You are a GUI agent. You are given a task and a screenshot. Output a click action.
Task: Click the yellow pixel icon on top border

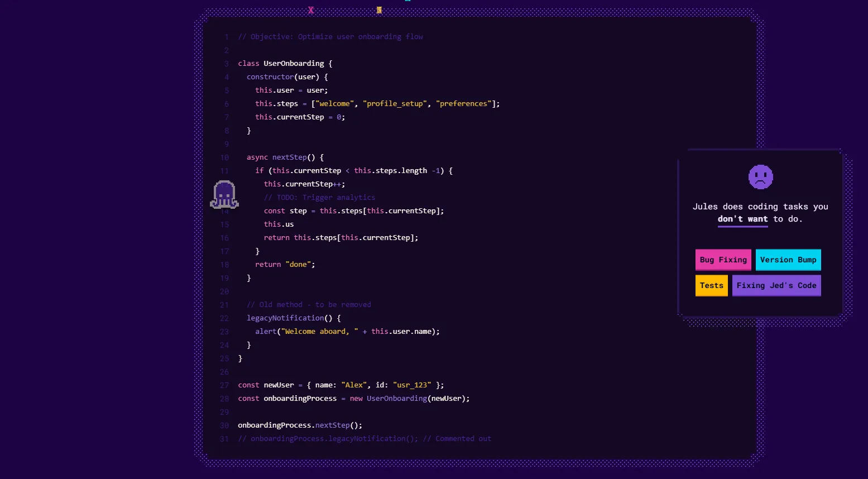(379, 10)
